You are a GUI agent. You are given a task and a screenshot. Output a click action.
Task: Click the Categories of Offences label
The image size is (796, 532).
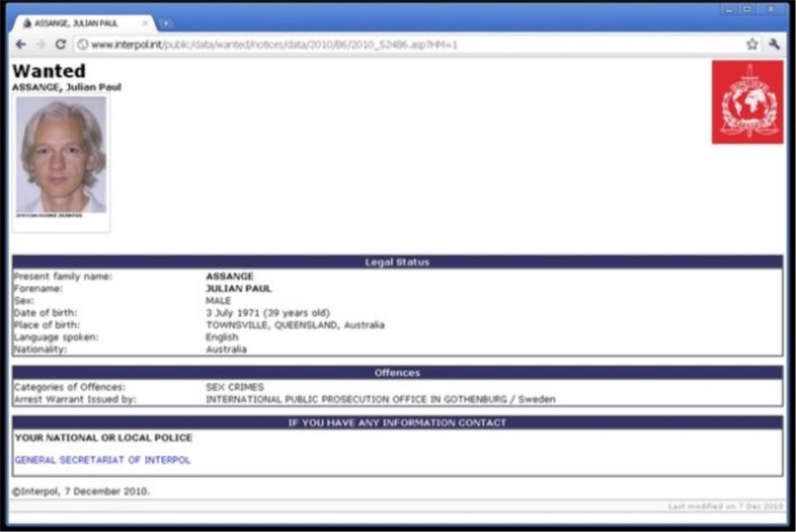point(70,387)
